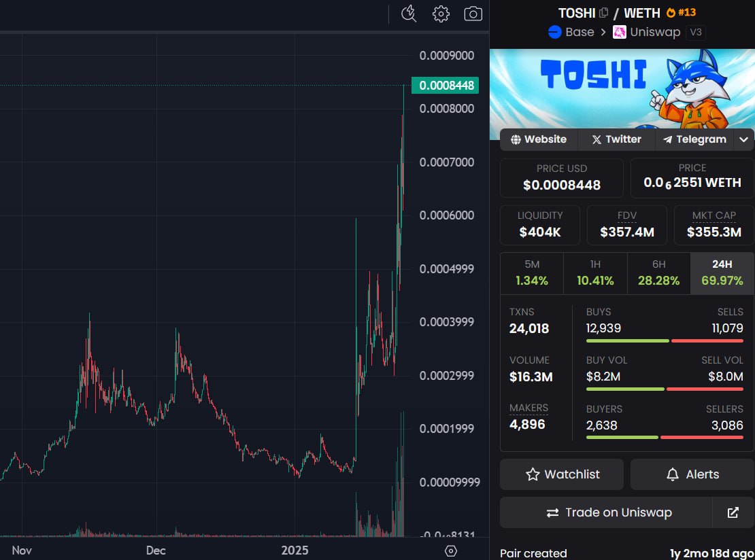Screen dimensions: 755x560
Task: Take chart snapshot with camera icon
Action: click(x=473, y=14)
